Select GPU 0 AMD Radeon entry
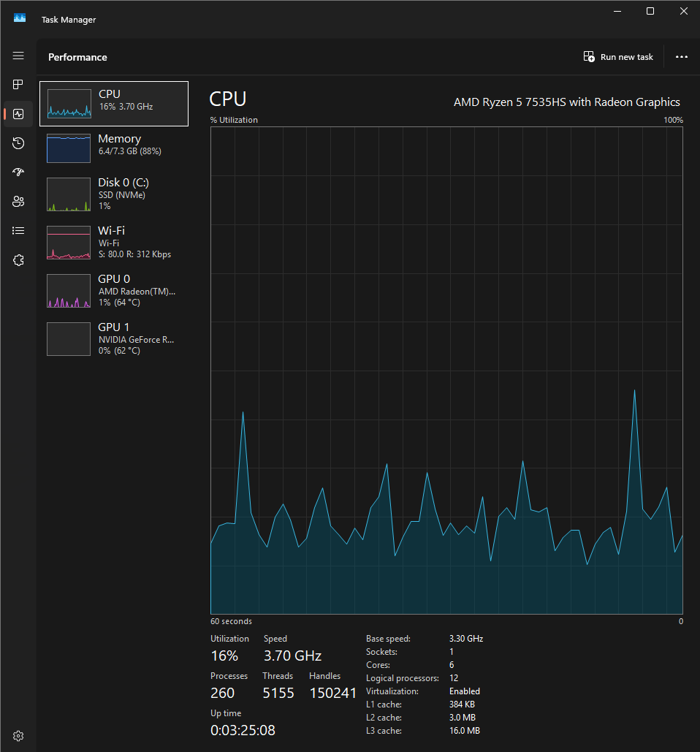This screenshot has height=752, width=700. [114, 290]
